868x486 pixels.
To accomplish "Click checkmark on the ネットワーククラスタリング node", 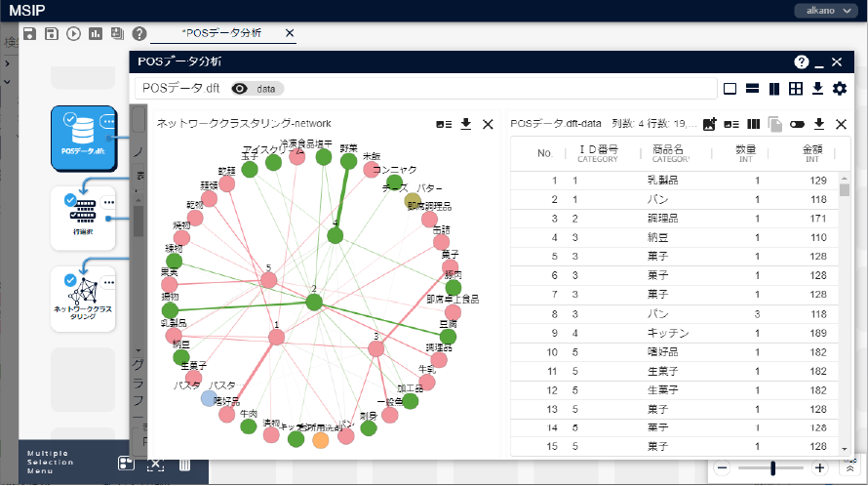I will tap(70, 280).
